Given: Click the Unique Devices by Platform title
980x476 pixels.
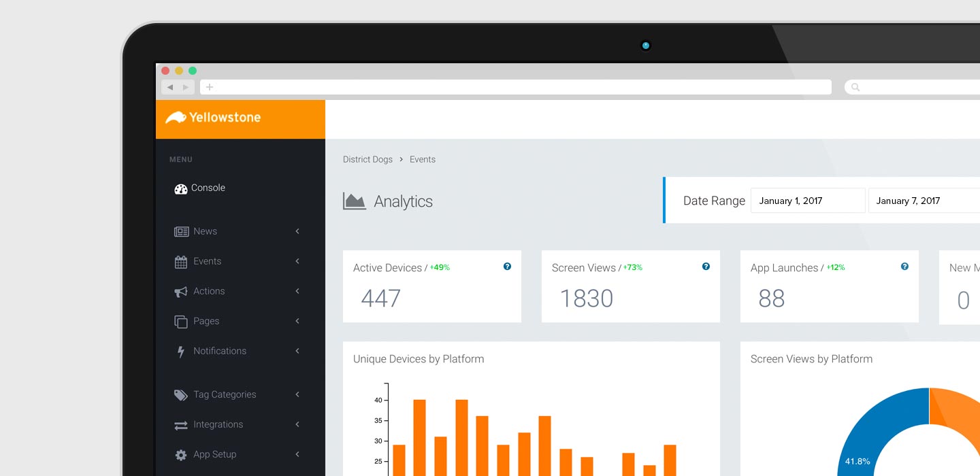Looking at the screenshot, I should coord(419,359).
